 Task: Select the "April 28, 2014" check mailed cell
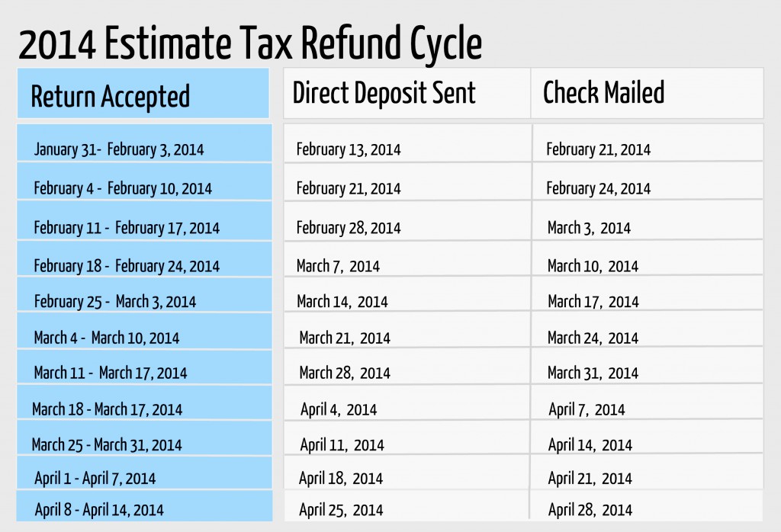590,510
